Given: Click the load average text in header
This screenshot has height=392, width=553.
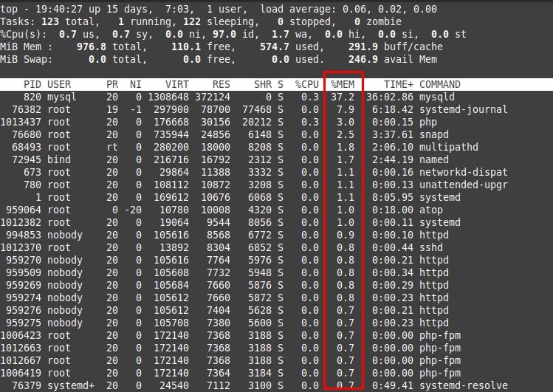Looking at the screenshot, I should pyautogui.click(x=348, y=9).
